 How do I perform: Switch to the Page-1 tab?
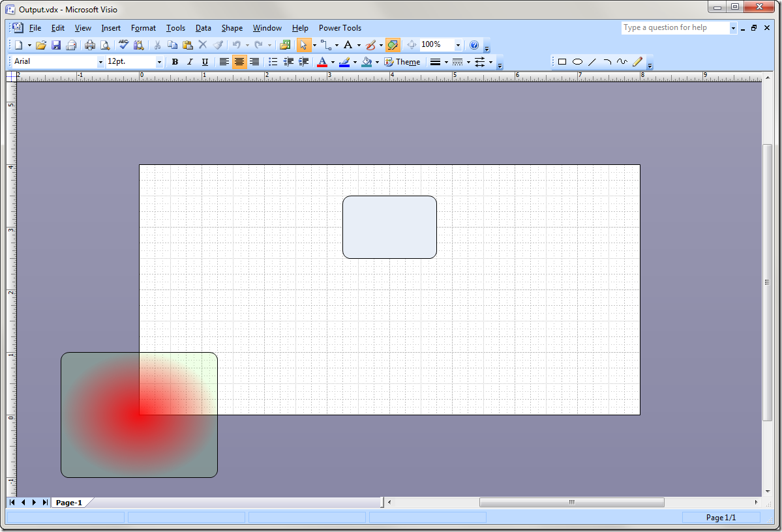tap(68, 503)
